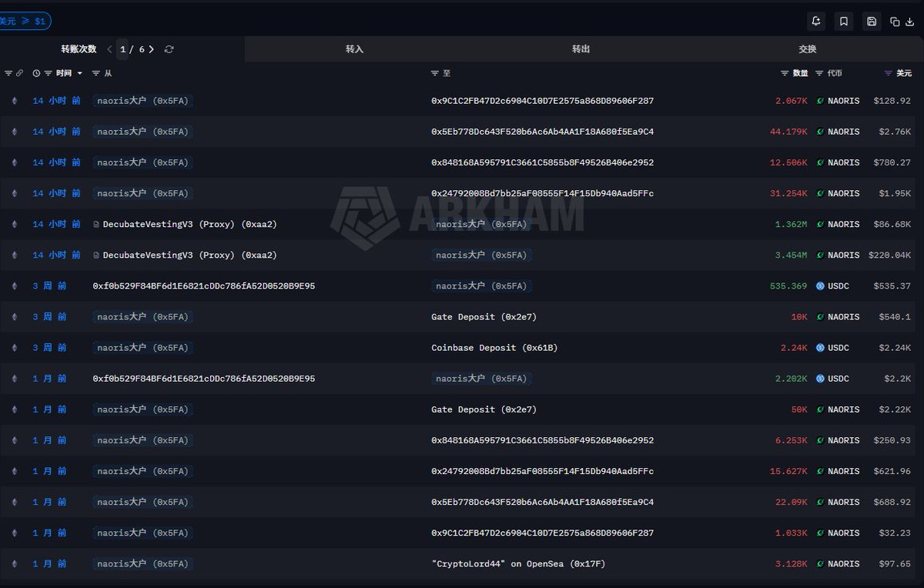Click the NAORIS token name in $688.92 row
This screenshot has width=924, height=588.
click(x=843, y=502)
